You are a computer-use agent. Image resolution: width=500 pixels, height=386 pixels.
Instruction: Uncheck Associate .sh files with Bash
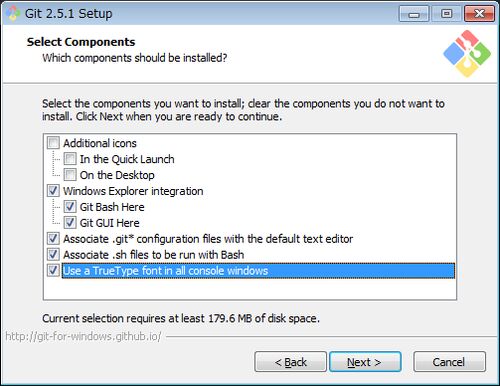tap(53, 255)
